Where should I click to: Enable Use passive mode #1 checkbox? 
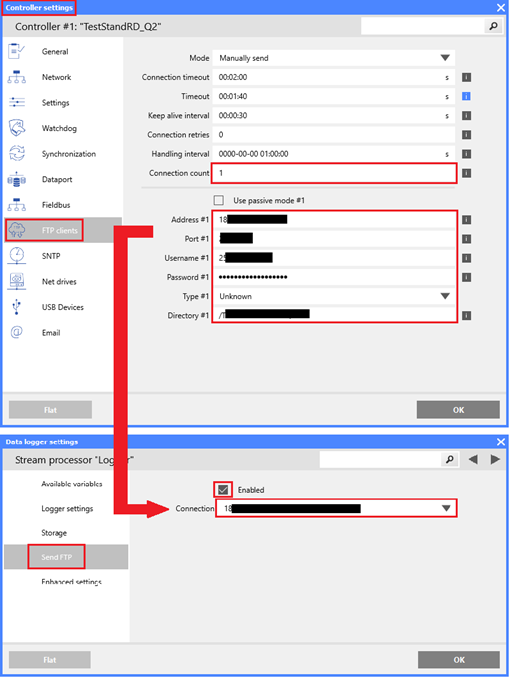point(219,200)
